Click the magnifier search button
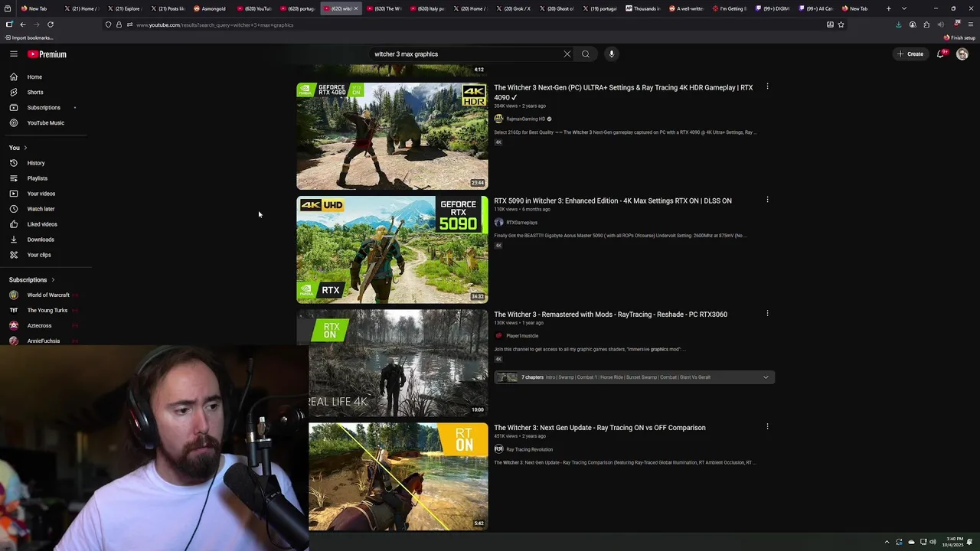 pos(586,54)
